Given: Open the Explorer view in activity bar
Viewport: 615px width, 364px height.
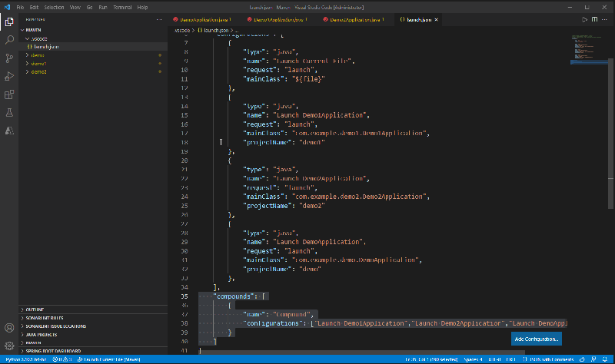Looking at the screenshot, I should (x=9, y=22).
